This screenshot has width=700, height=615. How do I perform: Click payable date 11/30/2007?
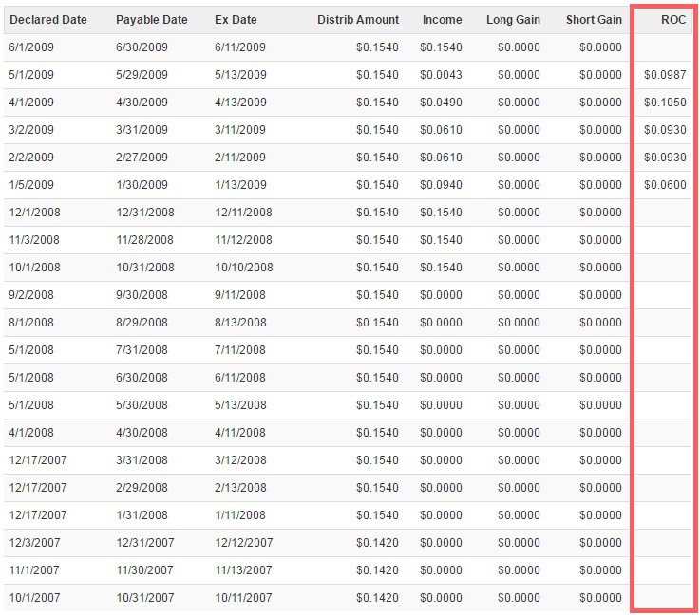click(145, 570)
